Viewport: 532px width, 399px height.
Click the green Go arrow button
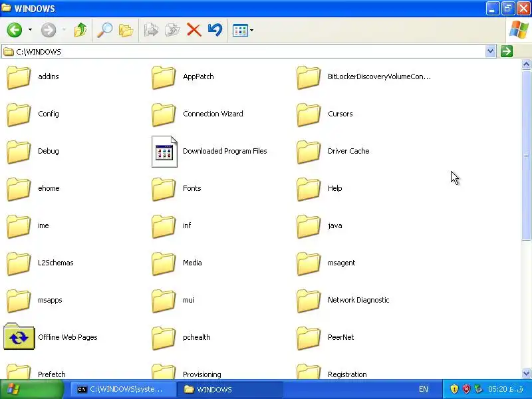[x=507, y=52]
